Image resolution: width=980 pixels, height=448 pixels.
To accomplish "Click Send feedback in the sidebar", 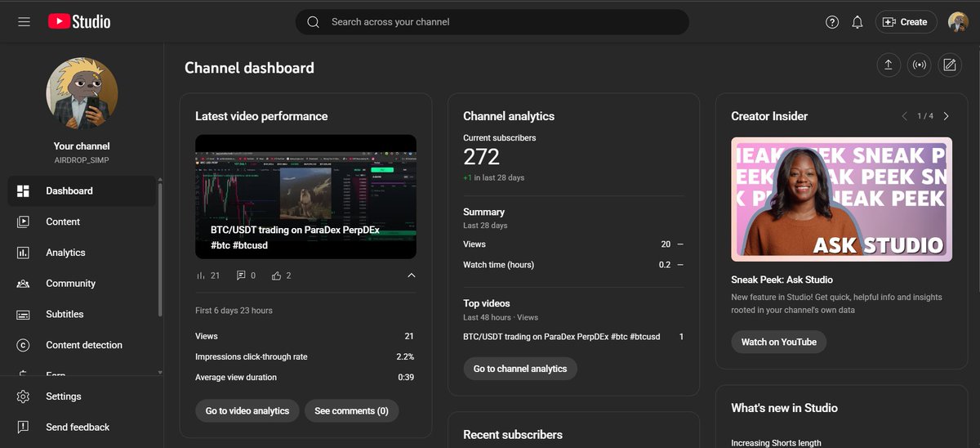I will (82, 427).
